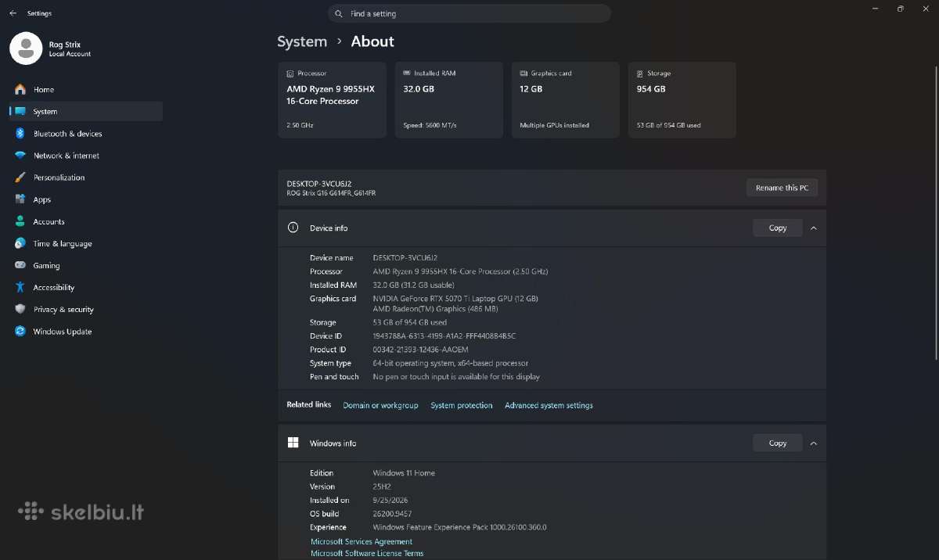Viewport: 939px width, 560px height.
Task: Click the Home house icon in sidebar
Action: (x=20, y=89)
